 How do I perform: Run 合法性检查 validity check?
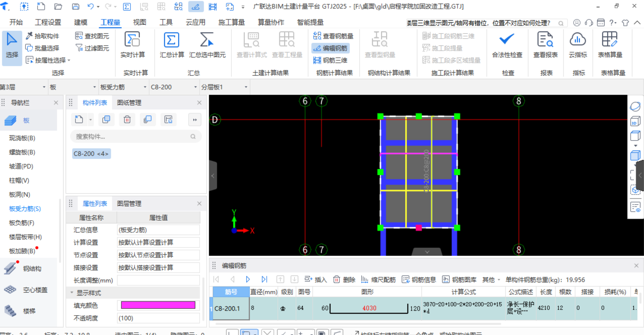(507, 45)
